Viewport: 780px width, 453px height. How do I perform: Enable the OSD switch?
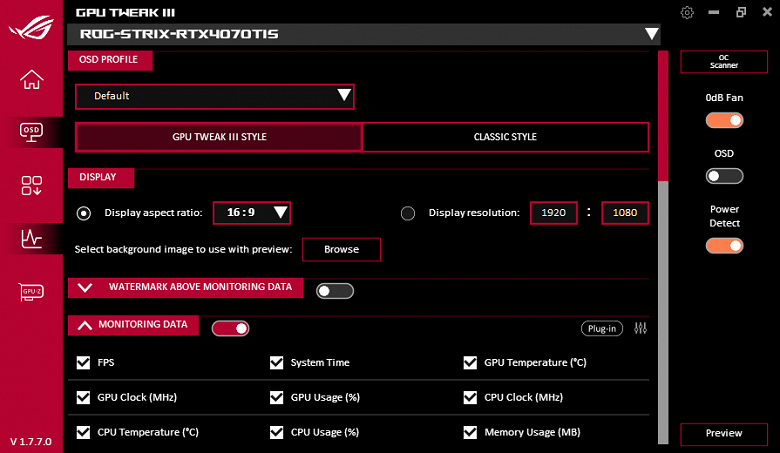click(x=725, y=176)
